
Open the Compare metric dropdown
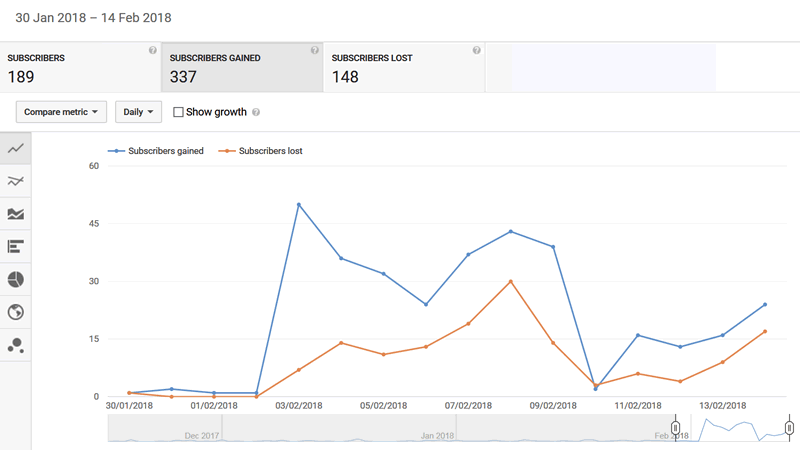(62, 112)
